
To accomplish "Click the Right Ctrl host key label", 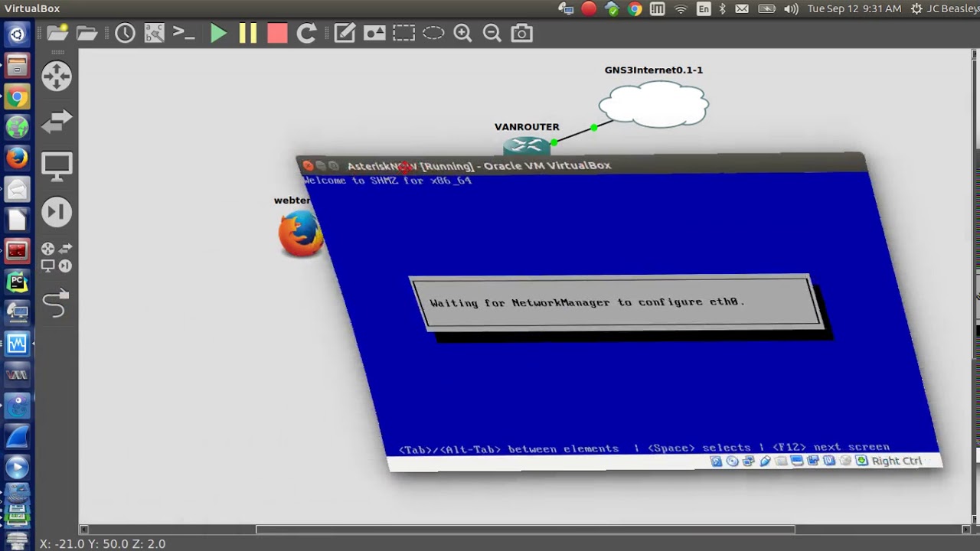I will coord(897,461).
